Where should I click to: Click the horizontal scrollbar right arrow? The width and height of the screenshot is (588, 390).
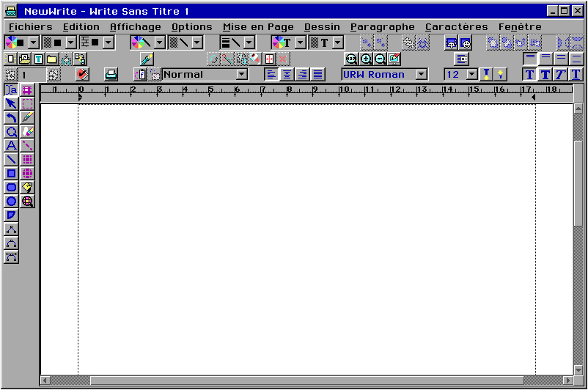pos(568,380)
